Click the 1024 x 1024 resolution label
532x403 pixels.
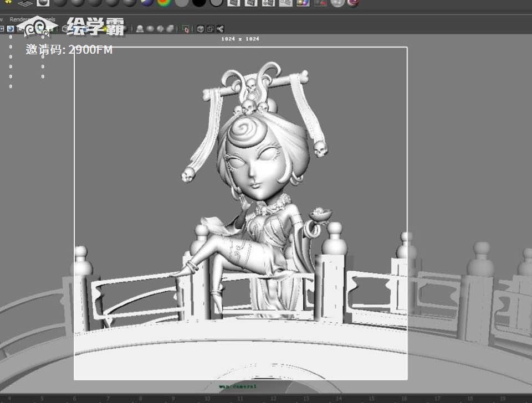click(240, 39)
